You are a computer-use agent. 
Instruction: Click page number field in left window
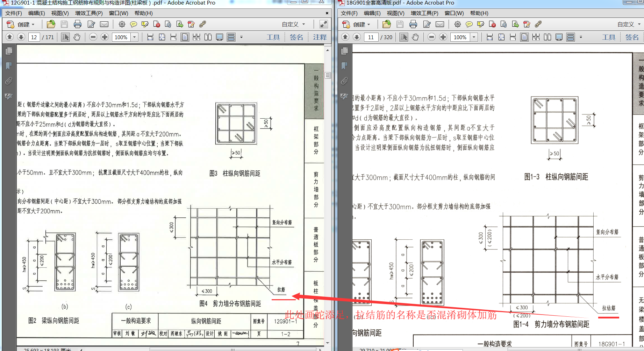34,37
